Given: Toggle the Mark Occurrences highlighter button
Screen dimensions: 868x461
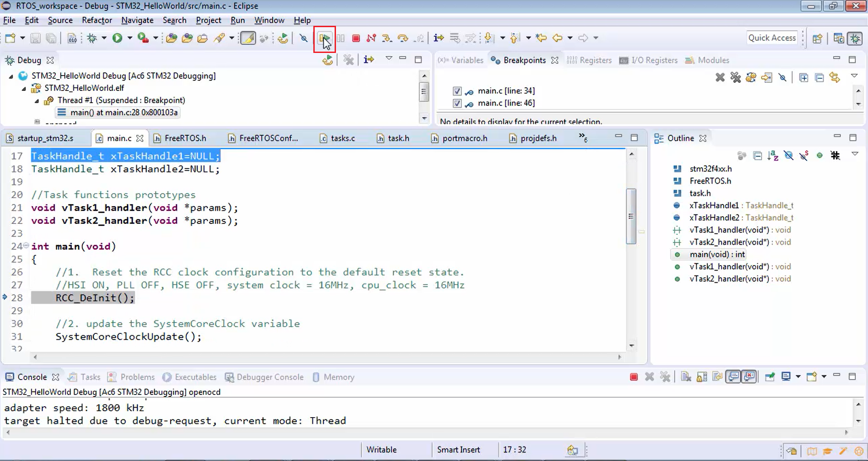Looking at the screenshot, I should tap(248, 38).
